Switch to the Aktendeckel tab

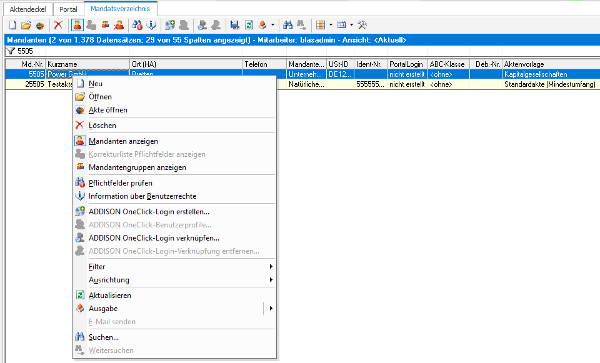(28, 9)
